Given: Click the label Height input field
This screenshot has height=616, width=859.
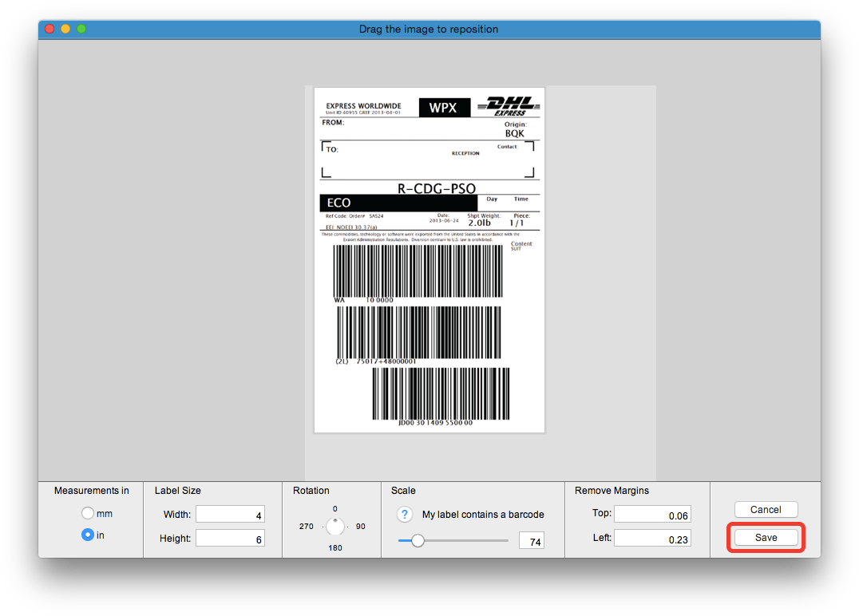Looking at the screenshot, I should click(230, 539).
